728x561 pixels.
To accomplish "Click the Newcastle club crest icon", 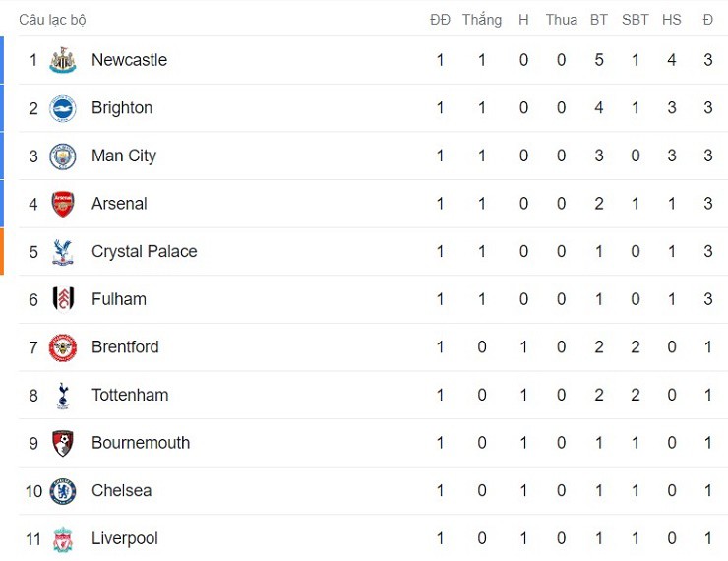I will [63, 60].
